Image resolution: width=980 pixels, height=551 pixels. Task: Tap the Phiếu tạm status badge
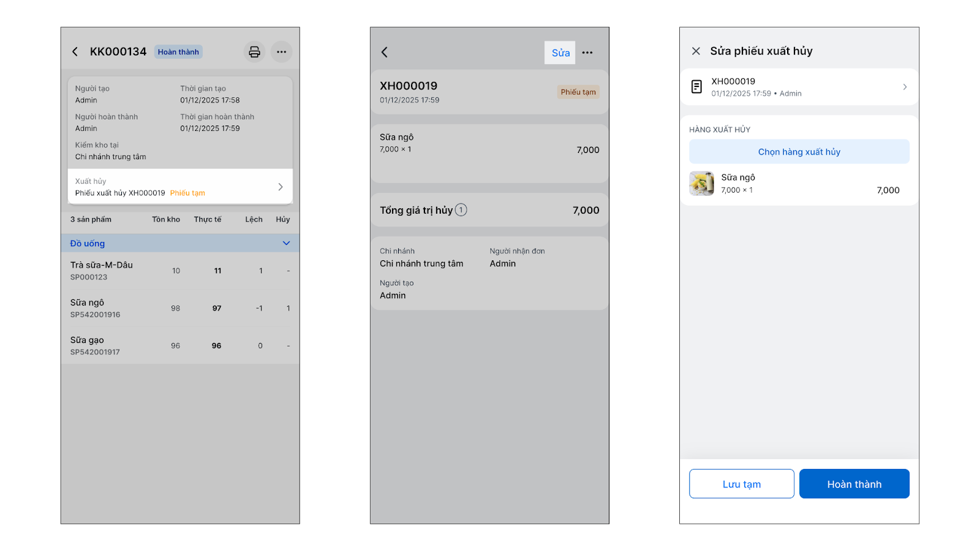point(578,92)
